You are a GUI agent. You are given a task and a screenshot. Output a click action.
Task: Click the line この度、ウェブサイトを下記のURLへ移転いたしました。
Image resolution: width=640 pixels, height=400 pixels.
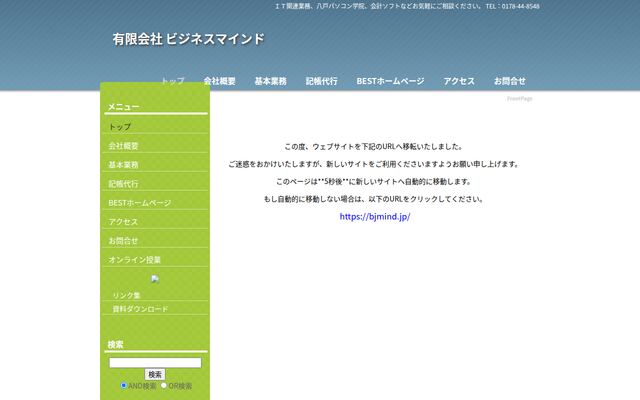[374, 147]
